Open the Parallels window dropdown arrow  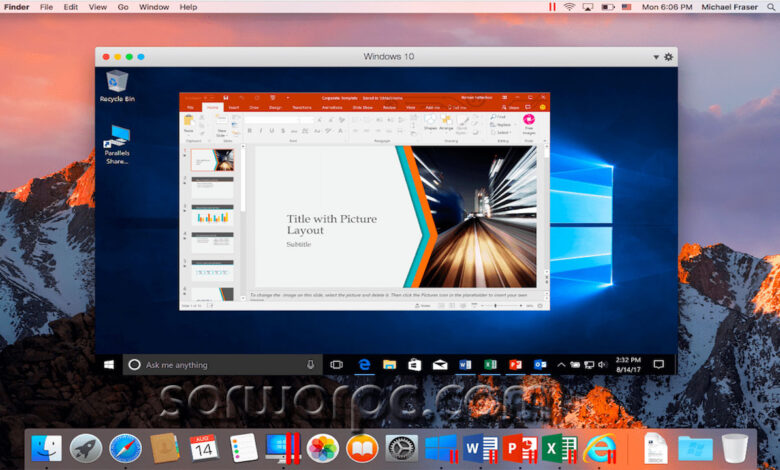coord(656,57)
